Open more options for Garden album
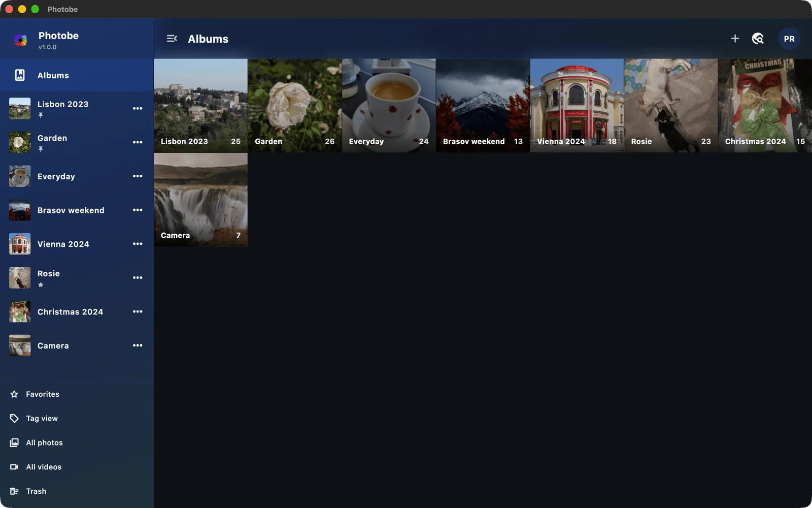The width and height of the screenshot is (812, 508). pos(138,142)
